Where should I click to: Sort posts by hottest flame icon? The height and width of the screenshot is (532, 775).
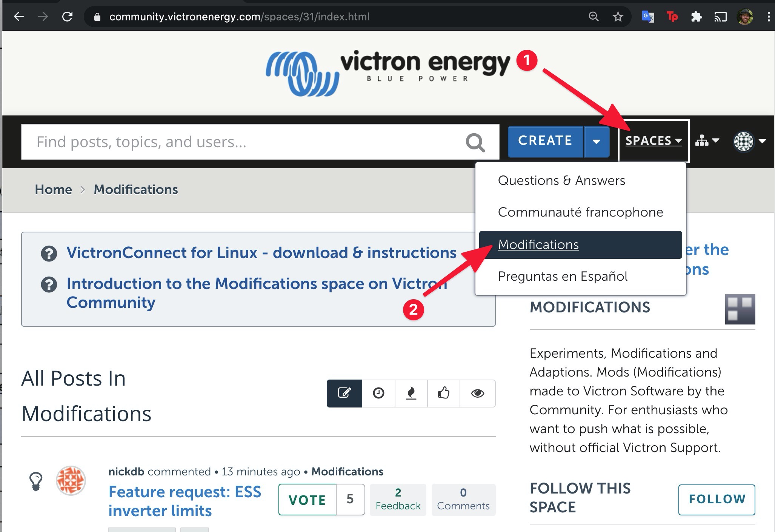(x=411, y=393)
